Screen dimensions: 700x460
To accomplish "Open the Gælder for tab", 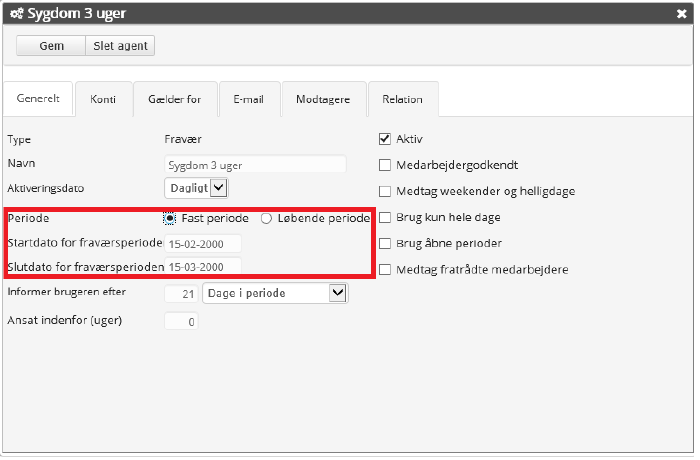I will coord(174,99).
